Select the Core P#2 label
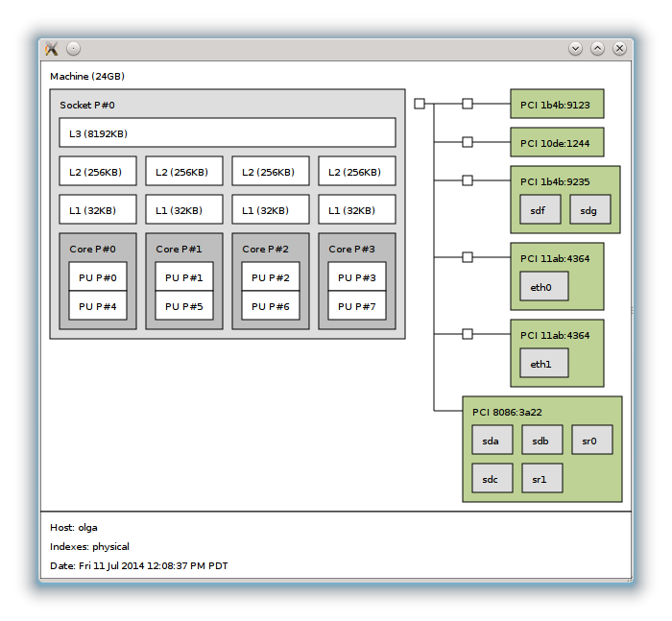The width and height of the screenshot is (672, 621). tap(265, 250)
